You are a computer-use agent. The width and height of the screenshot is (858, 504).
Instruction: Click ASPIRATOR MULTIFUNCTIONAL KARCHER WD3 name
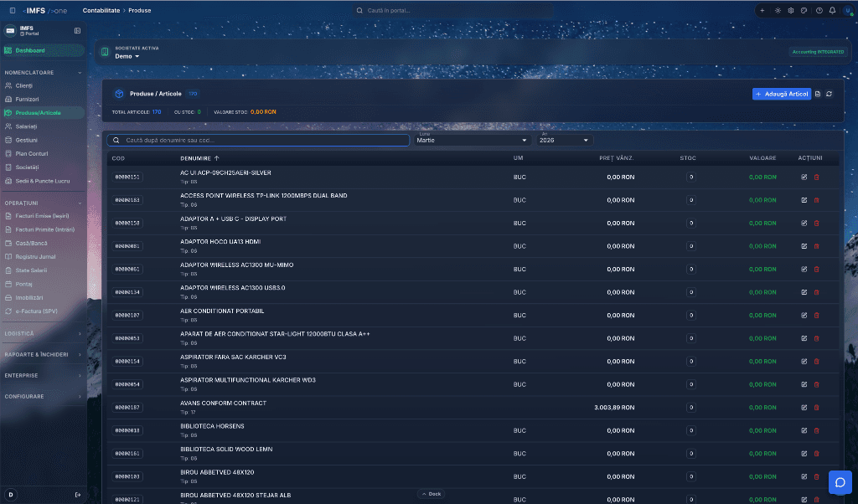(248, 380)
